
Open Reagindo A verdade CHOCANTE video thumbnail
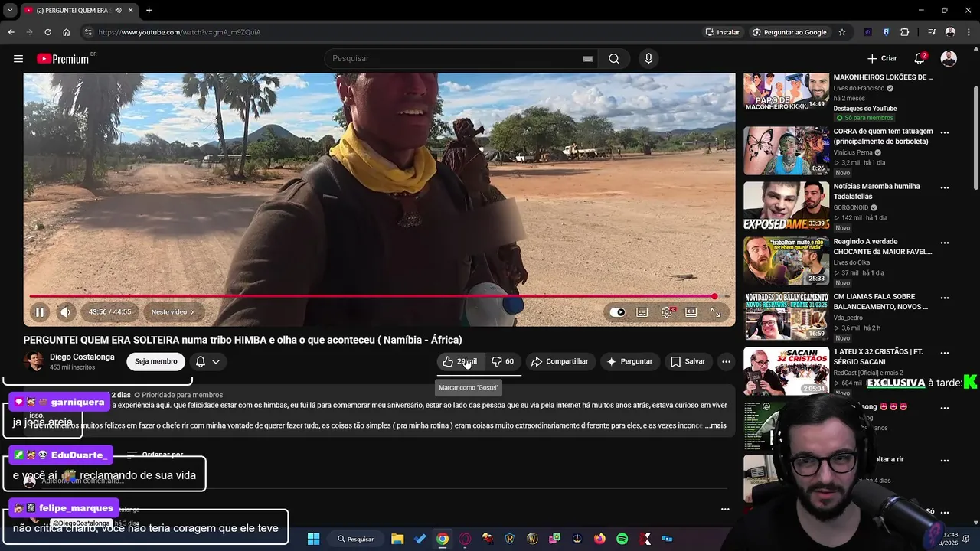pyautogui.click(x=786, y=262)
